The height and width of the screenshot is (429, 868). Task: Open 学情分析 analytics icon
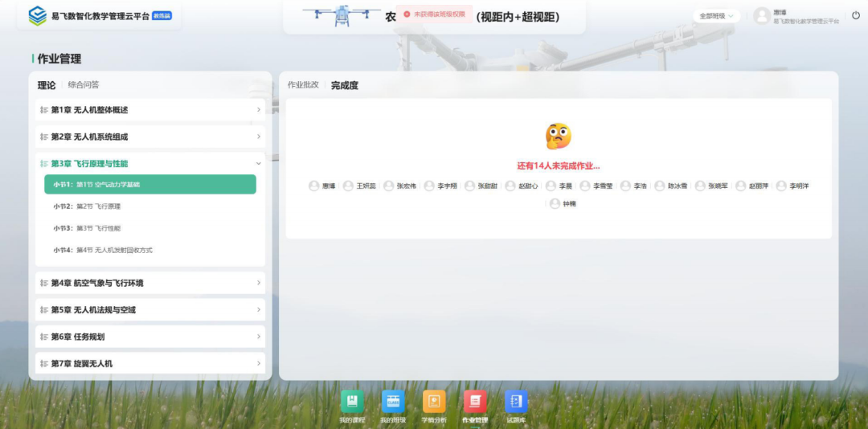click(434, 402)
